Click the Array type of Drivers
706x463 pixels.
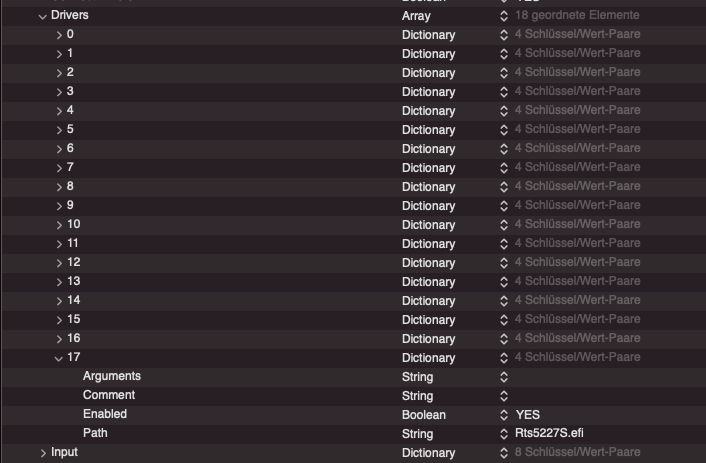(416, 16)
